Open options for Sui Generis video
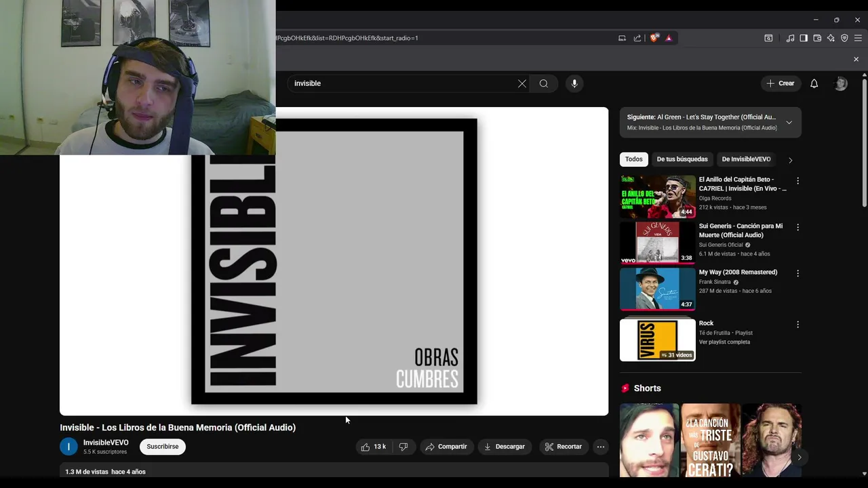Image resolution: width=868 pixels, height=488 pixels. pyautogui.click(x=797, y=227)
